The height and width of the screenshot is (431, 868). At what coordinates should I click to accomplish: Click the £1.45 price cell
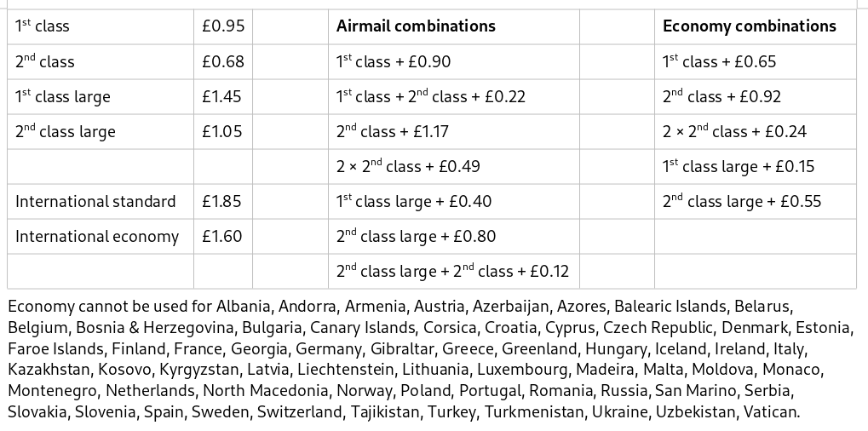pyautogui.click(x=221, y=97)
